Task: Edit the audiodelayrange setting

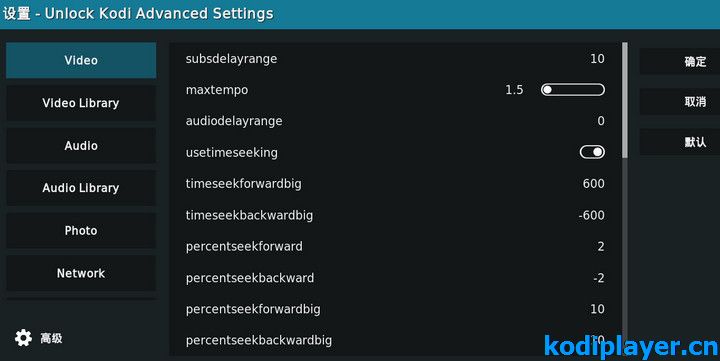Action: tap(395, 121)
